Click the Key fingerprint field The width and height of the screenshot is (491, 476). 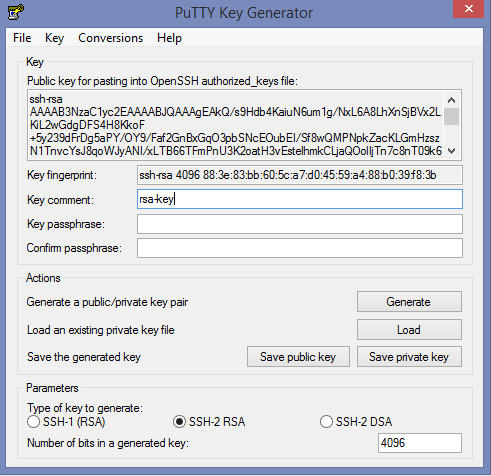click(x=300, y=175)
